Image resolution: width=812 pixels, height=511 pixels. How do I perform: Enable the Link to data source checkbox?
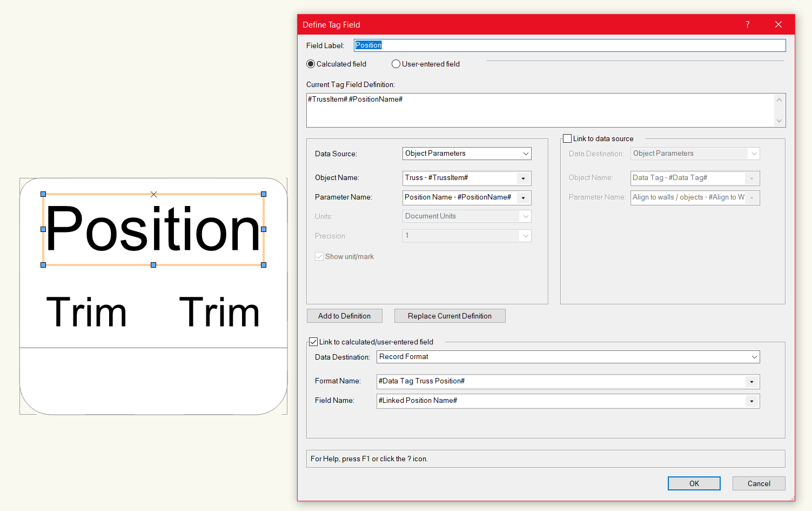click(567, 138)
